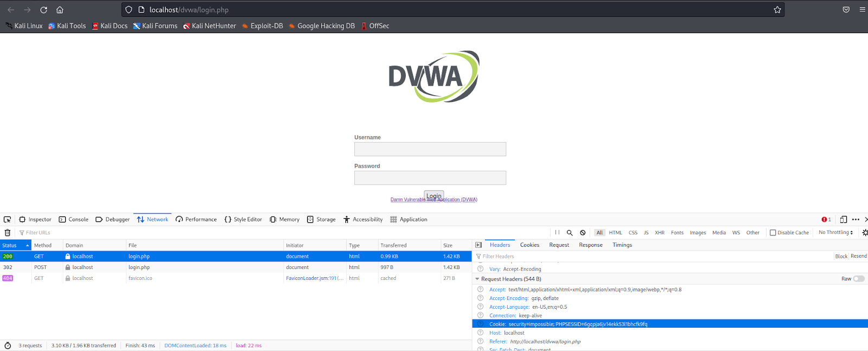The image size is (868, 351).
Task: Select the 404 favicon.ico request
Action: click(236, 278)
